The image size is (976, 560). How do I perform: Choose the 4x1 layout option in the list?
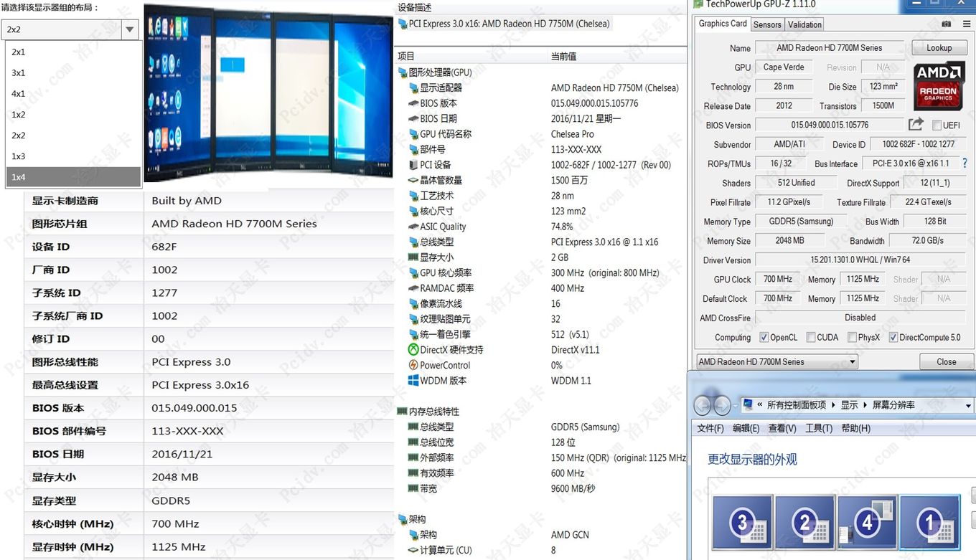point(73,93)
